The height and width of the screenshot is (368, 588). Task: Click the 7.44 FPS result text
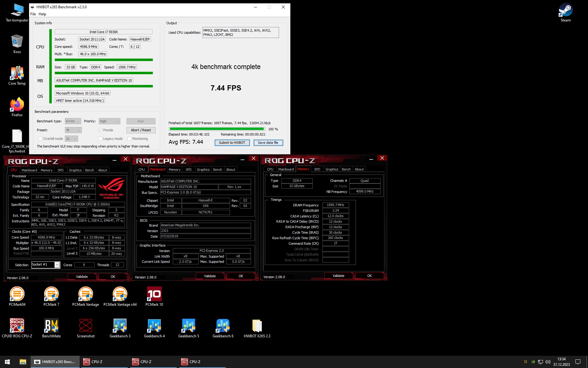[x=226, y=88]
